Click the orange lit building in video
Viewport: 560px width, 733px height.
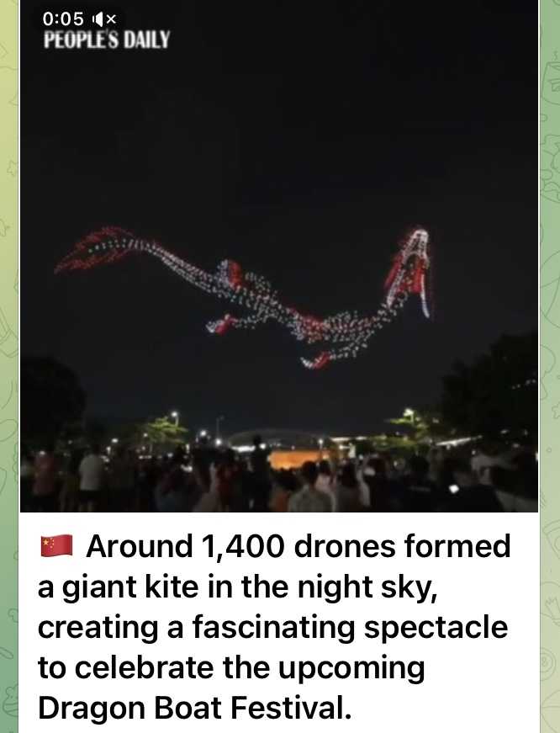298,459
